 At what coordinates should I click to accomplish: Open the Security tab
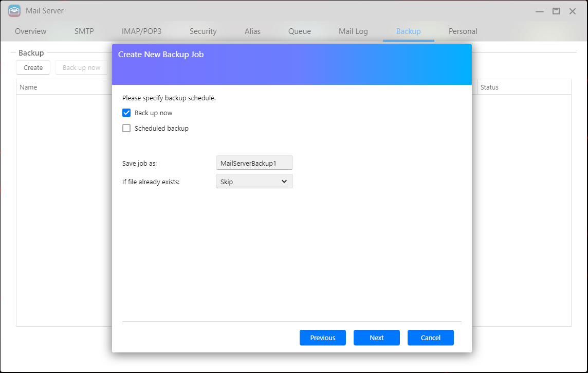coord(203,31)
